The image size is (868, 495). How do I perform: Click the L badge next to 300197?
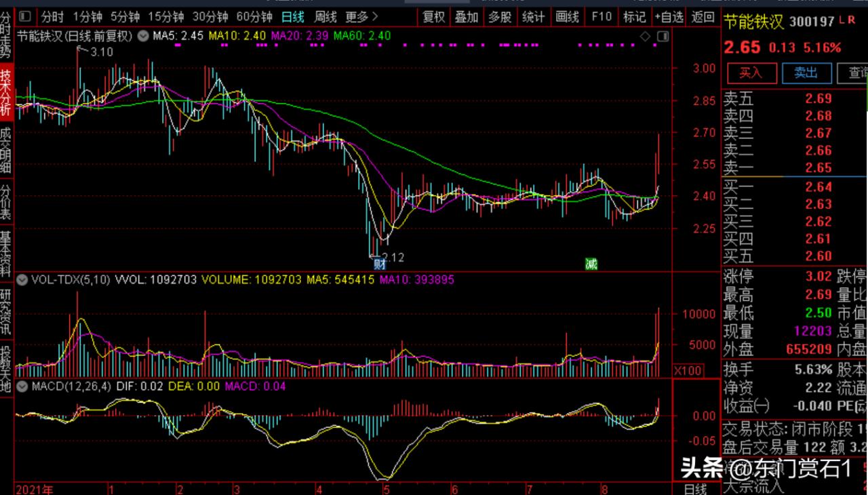(x=842, y=21)
